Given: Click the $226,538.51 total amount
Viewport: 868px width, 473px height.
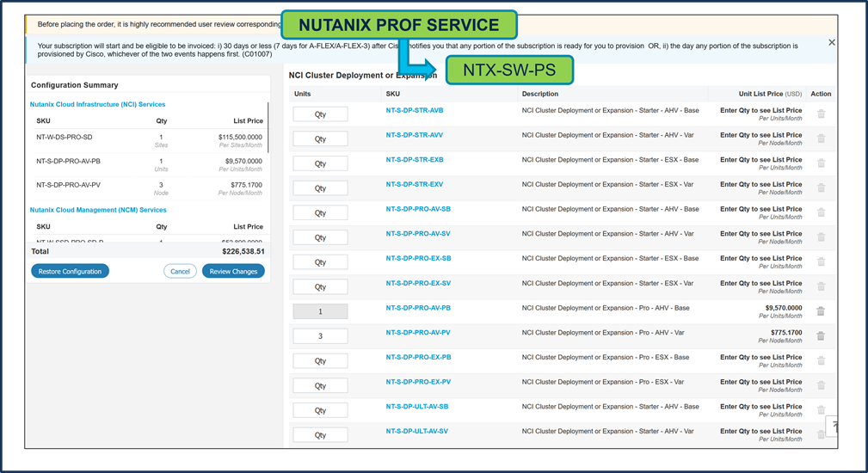Looking at the screenshot, I should pyautogui.click(x=243, y=251).
